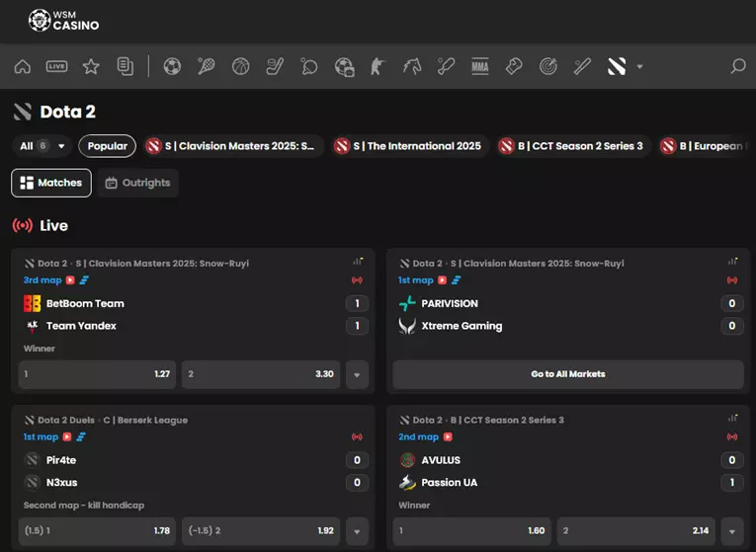756x552 pixels.
Task: Open video stream icon on Pir4te match
Action: pos(67,436)
